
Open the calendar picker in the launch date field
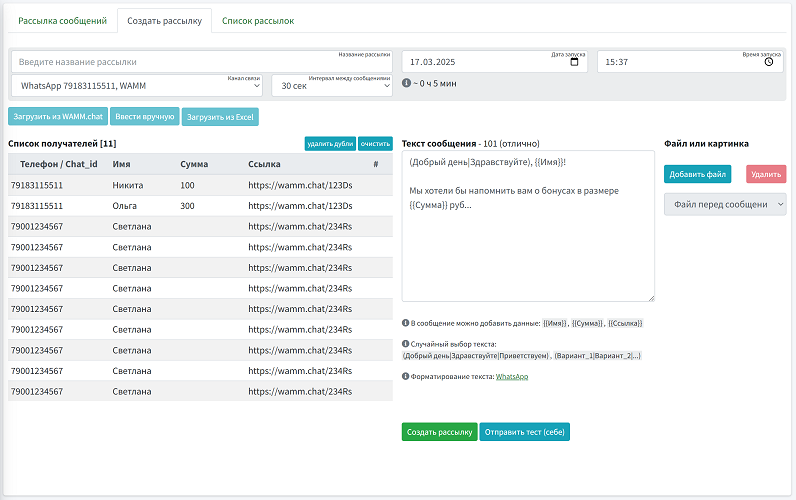pyautogui.click(x=573, y=62)
